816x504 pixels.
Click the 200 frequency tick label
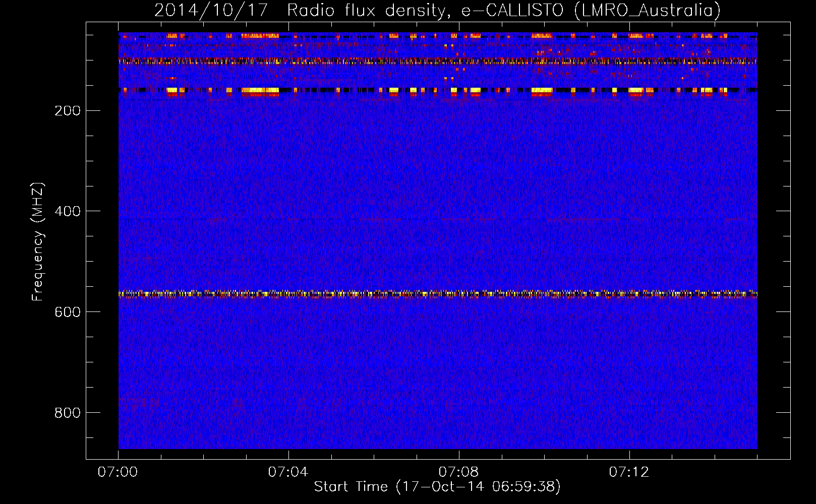[68, 110]
